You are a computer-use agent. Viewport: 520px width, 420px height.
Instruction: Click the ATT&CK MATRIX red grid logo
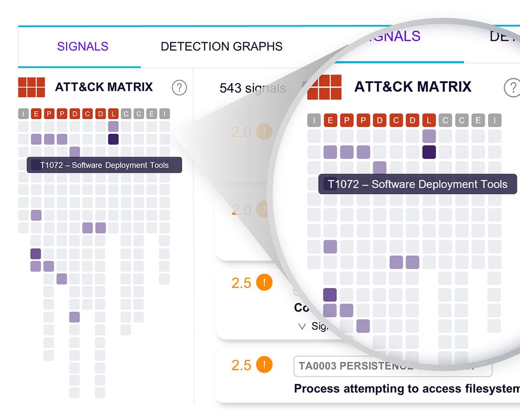[x=32, y=87]
